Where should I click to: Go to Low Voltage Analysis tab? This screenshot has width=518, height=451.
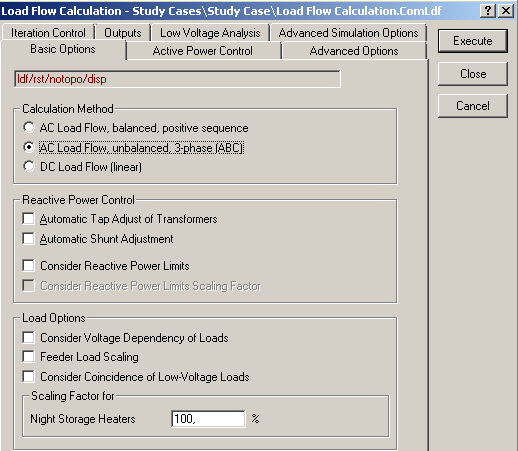[x=210, y=33]
